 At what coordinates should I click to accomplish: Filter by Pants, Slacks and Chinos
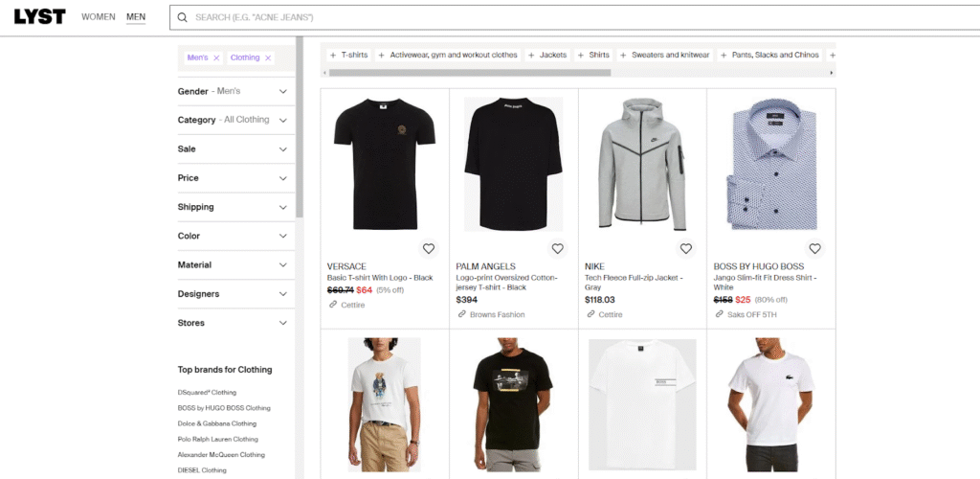[x=769, y=55]
